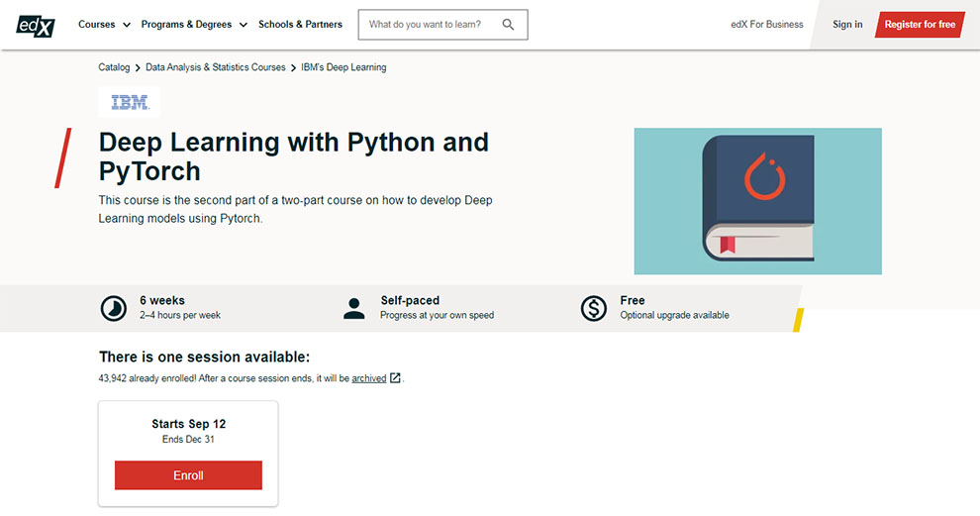Click the Enroll button
Image resolution: width=980 pixels, height=516 pixels.
point(188,475)
